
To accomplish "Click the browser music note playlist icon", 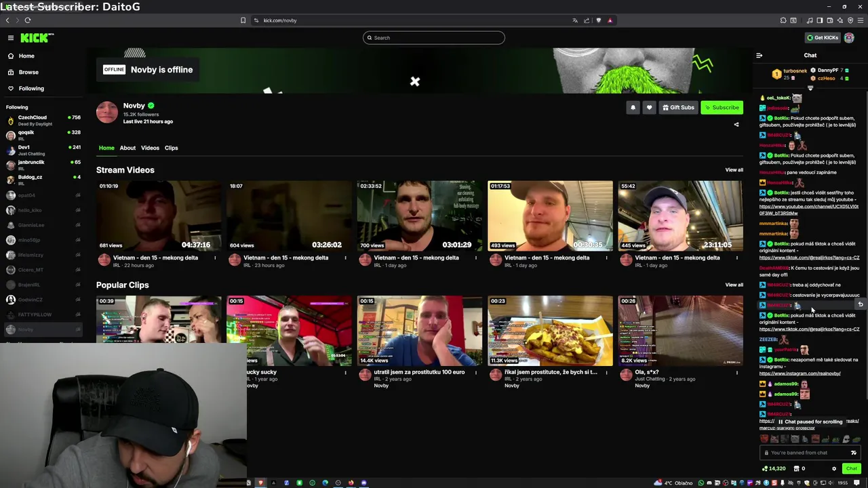I will click(810, 20).
